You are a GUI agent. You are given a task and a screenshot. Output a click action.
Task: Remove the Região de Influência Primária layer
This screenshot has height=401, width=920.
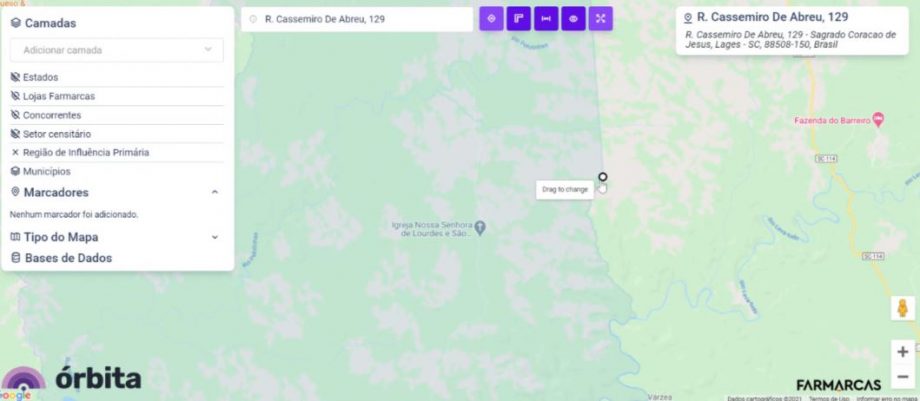pyautogui.click(x=15, y=153)
